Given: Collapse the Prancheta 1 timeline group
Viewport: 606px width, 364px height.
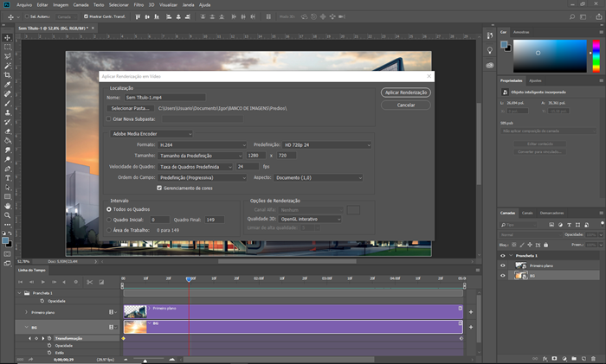Looking at the screenshot, I should [19, 293].
